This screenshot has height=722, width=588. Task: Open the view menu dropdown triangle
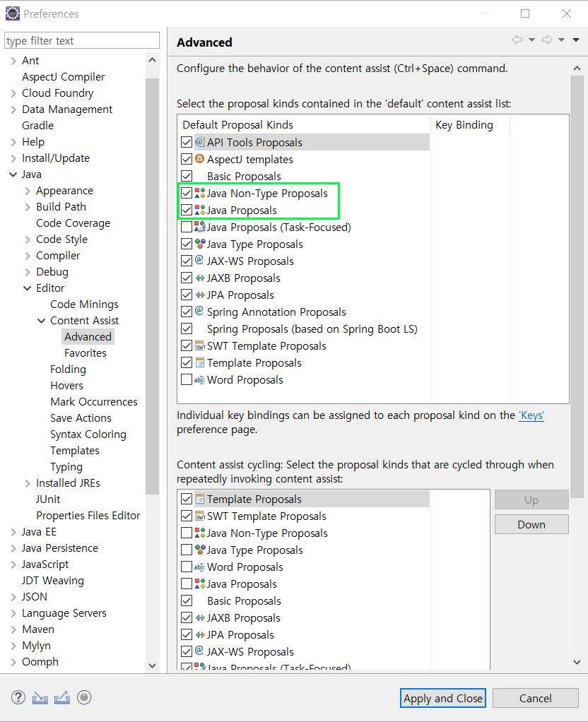tap(575, 40)
